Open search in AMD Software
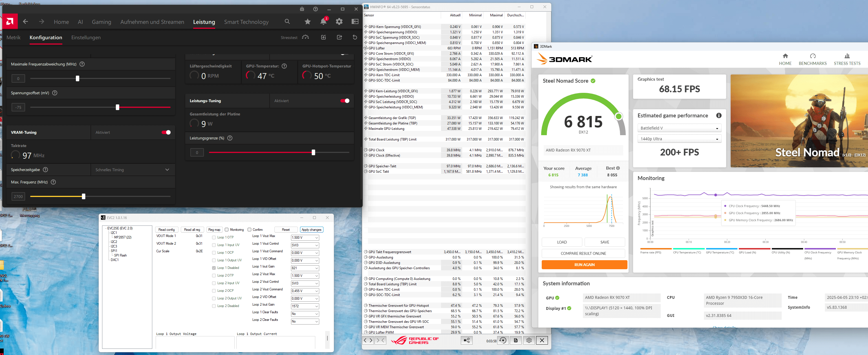 [x=287, y=21]
